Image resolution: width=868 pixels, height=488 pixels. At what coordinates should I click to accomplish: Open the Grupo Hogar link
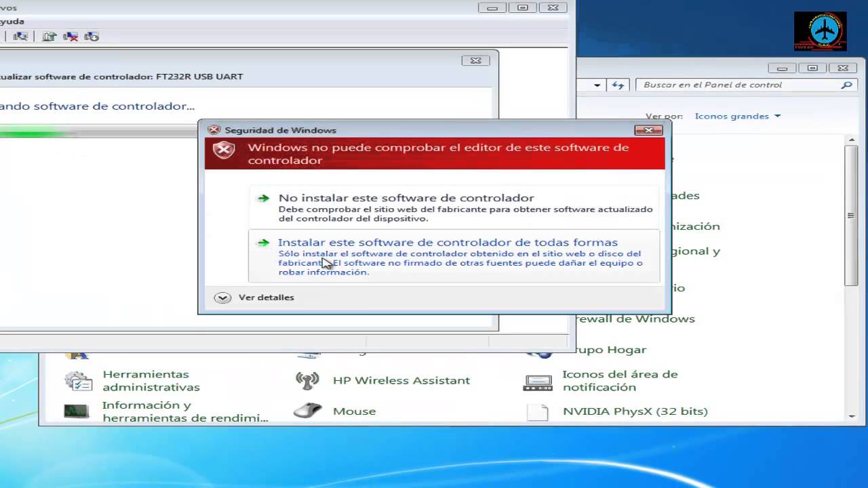tap(609, 350)
